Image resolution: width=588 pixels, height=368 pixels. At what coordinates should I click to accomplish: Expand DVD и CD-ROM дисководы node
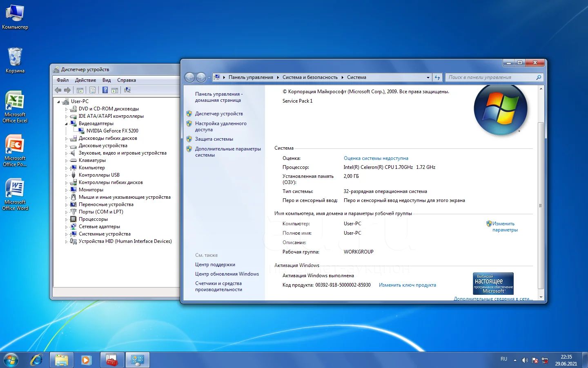66,109
